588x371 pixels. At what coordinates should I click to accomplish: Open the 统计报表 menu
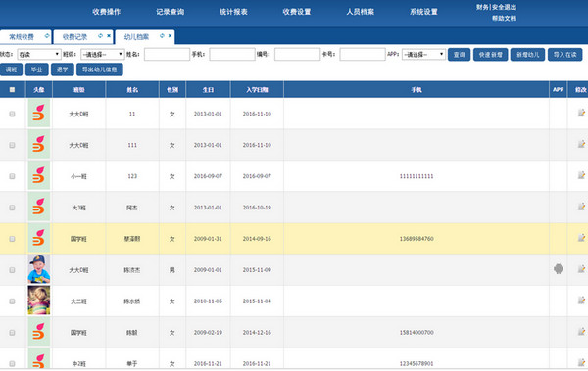(233, 12)
